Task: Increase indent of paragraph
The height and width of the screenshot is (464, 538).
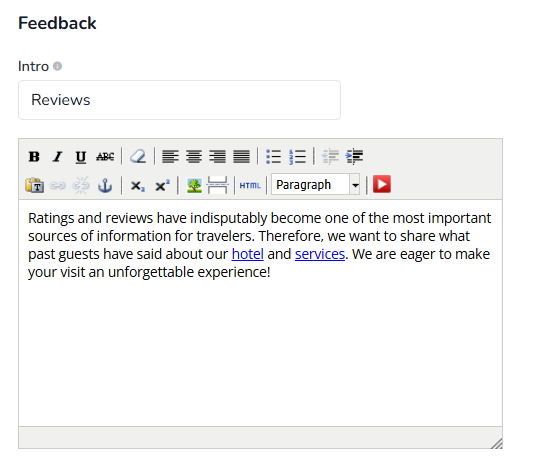Action: pyautogui.click(x=354, y=156)
